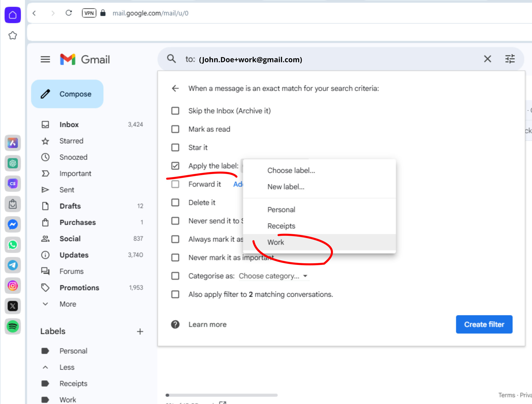Screen dimensions: 532x404
Task: Open the Choose category dropdown
Action: point(273,276)
